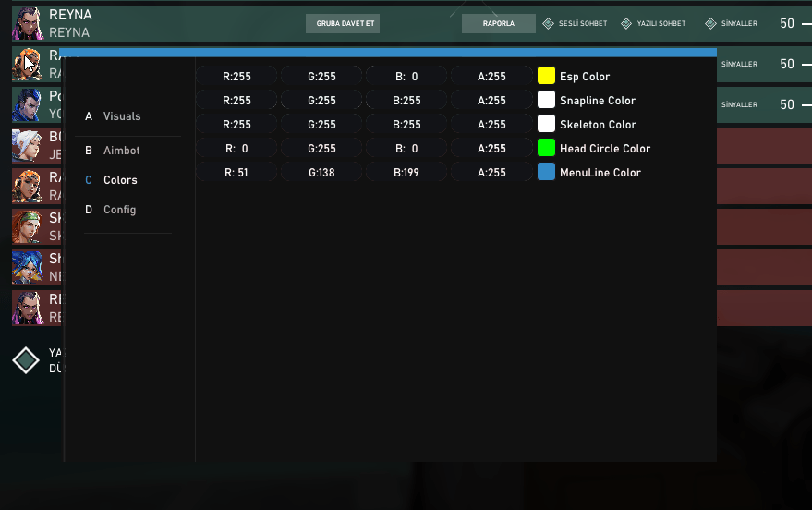Click the top Reyna agent portrait
Viewport: 812px width, 510px height.
point(28,23)
